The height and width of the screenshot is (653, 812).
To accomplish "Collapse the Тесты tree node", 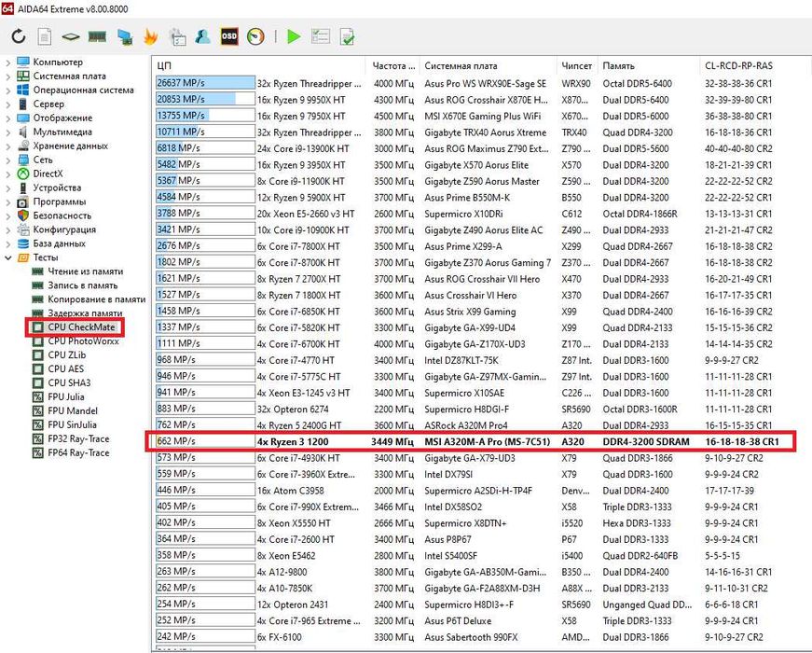I will coord(7,257).
